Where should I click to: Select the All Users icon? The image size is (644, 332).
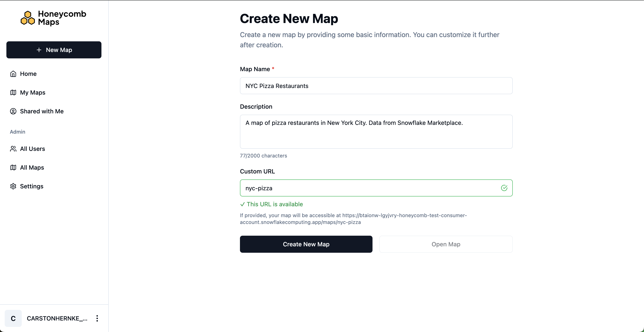[13, 149]
